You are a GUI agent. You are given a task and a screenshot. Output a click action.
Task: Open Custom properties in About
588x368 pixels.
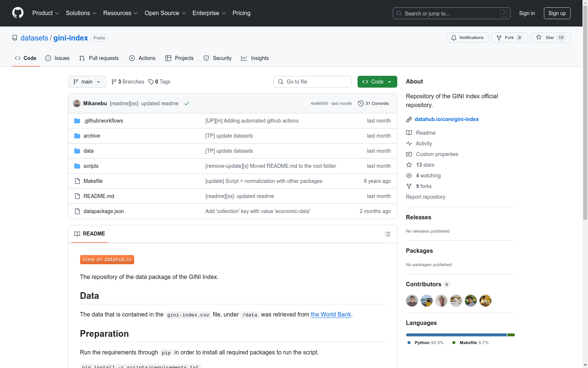[x=437, y=154]
